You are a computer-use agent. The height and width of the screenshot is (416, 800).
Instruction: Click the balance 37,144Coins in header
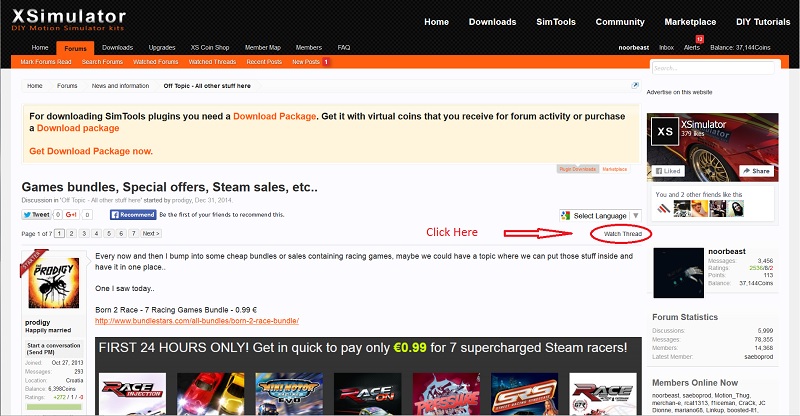tap(740, 47)
